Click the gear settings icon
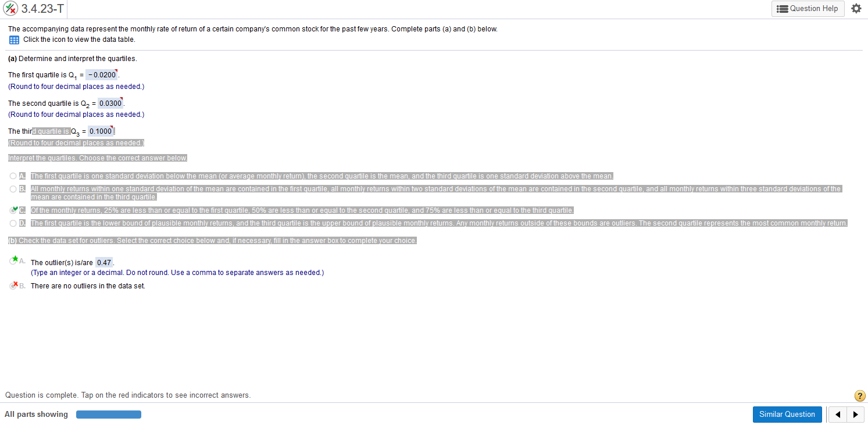Image resolution: width=868 pixels, height=425 pixels. click(856, 8)
